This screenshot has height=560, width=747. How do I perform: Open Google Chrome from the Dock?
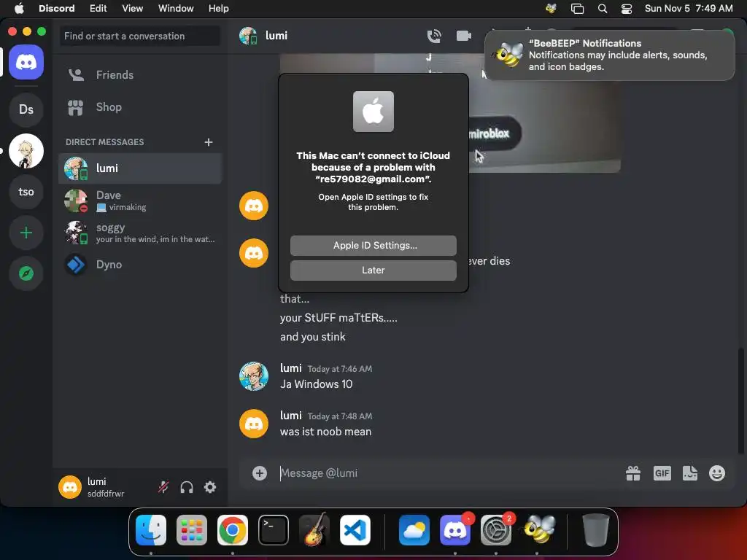point(233,530)
